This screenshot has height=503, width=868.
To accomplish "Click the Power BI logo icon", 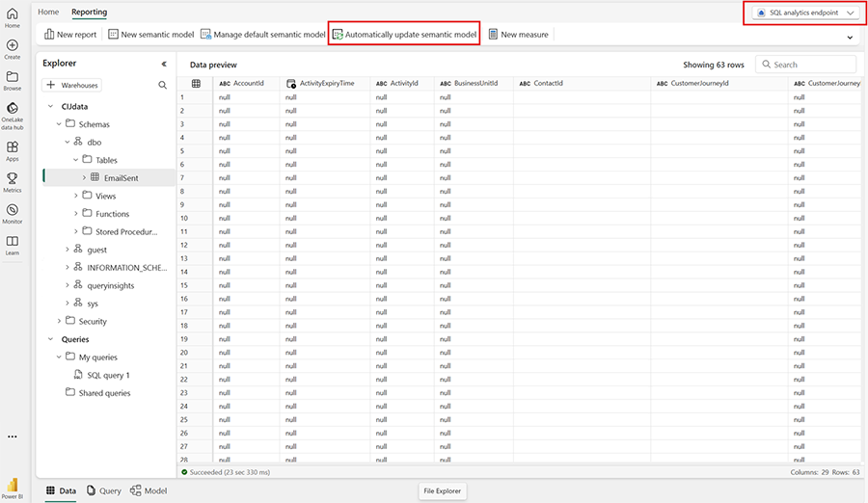I will click(13, 486).
